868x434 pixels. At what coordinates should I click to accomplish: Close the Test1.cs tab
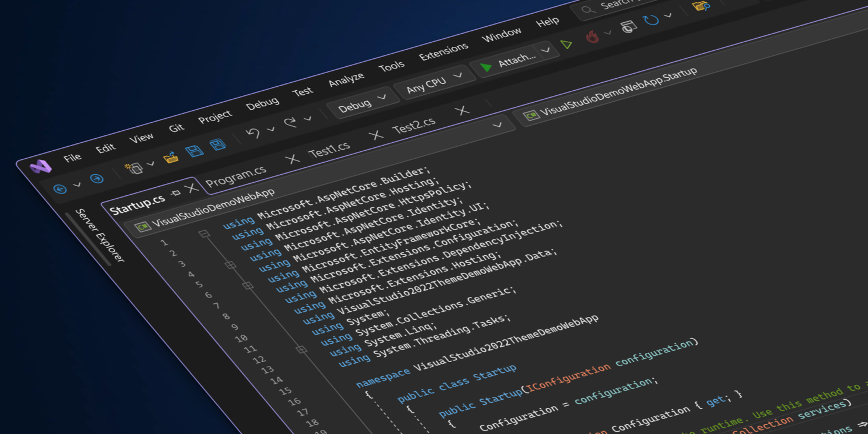pos(376,135)
